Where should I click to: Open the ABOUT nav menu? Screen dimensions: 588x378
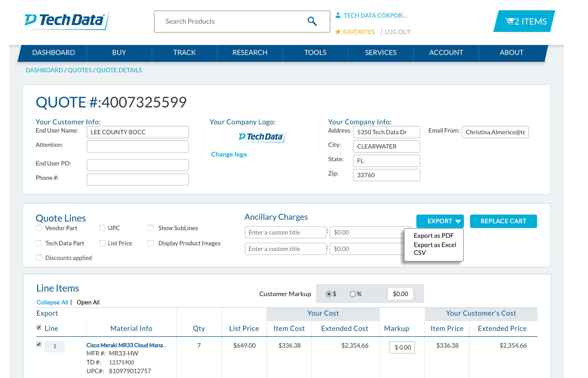point(511,53)
